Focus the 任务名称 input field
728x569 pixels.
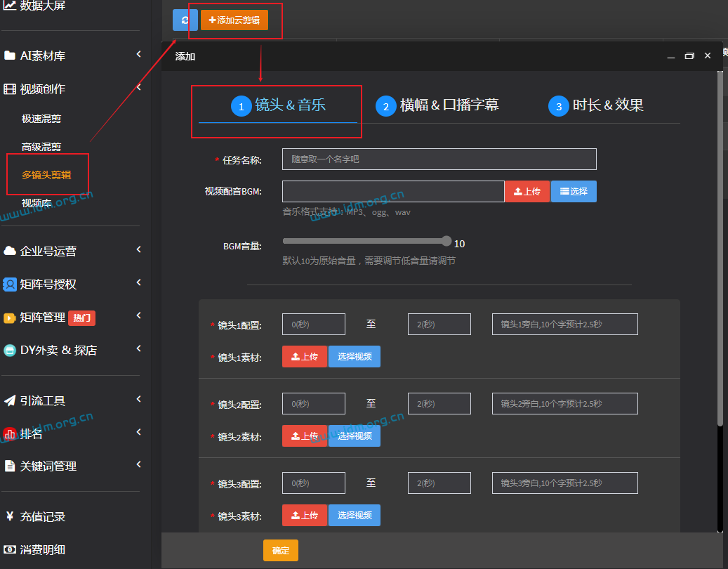point(439,159)
